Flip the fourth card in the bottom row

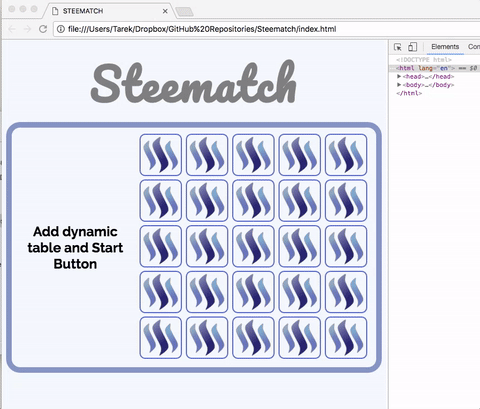click(300, 338)
